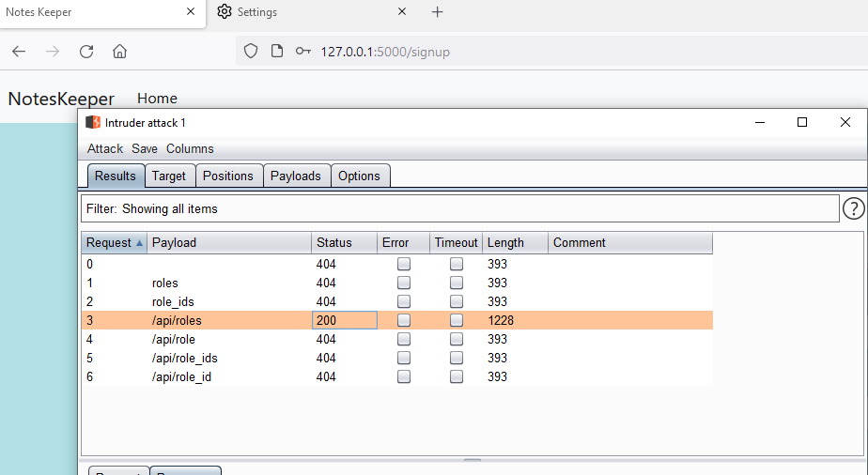Toggle Error checkbox for /api/role_id row
868x475 pixels.
tap(404, 376)
